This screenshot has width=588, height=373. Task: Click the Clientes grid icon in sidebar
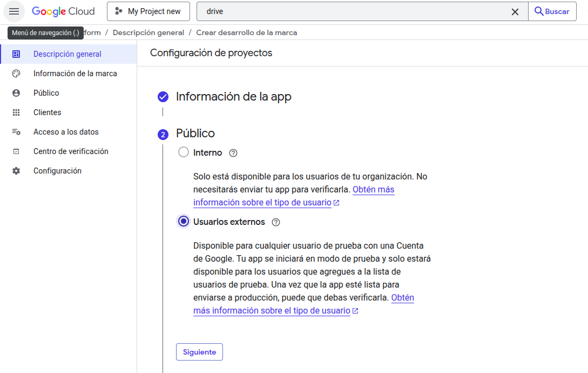point(16,112)
